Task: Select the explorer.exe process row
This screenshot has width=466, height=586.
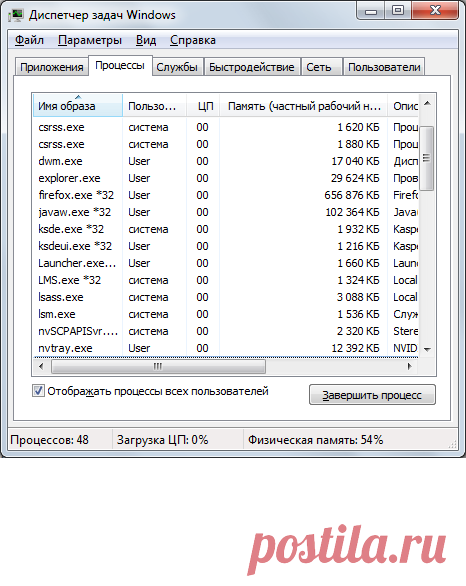Action: point(226,178)
